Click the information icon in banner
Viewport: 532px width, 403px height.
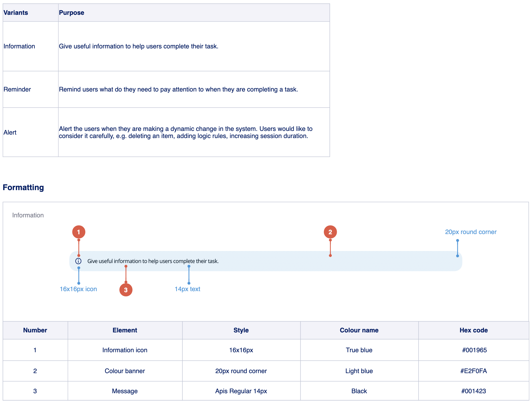tap(78, 261)
